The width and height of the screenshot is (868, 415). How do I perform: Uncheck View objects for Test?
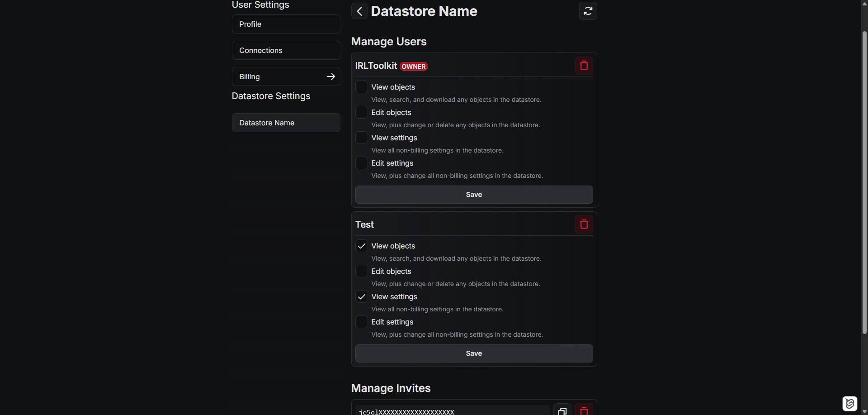pos(361,246)
